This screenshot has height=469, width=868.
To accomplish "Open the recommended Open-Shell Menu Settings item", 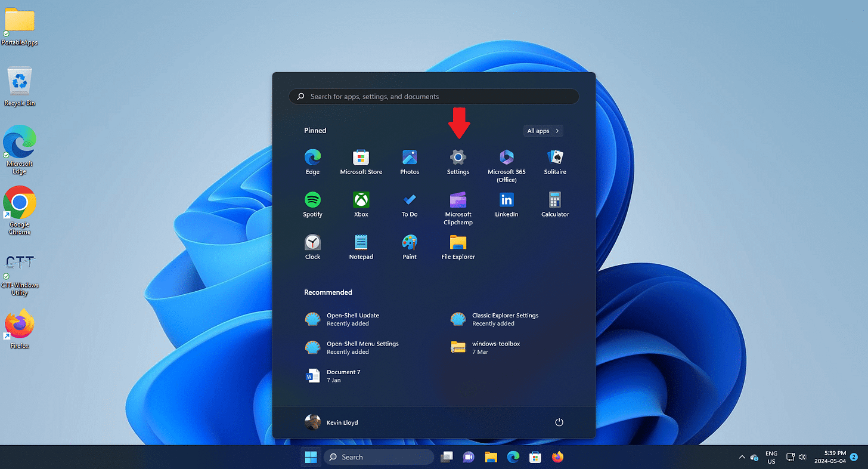I will click(352, 347).
